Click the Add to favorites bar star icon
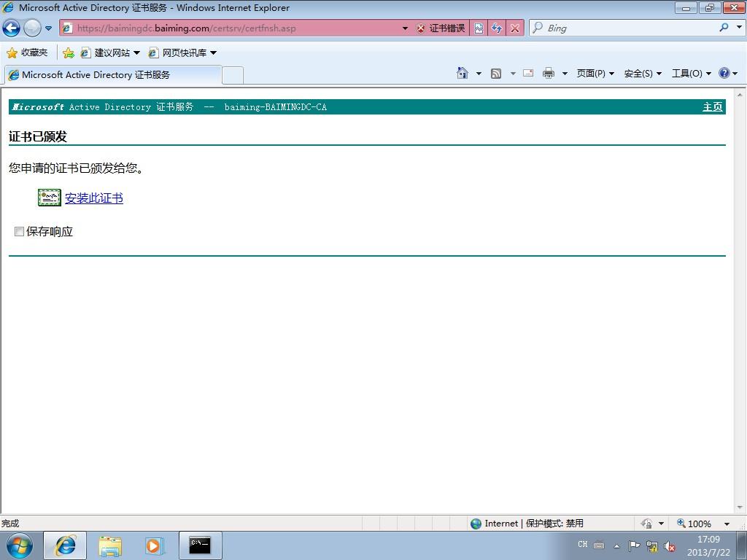 [68, 52]
